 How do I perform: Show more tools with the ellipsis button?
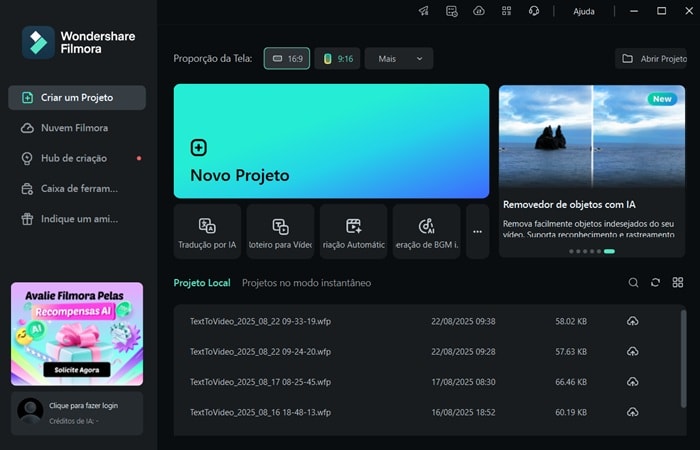[x=478, y=232]
